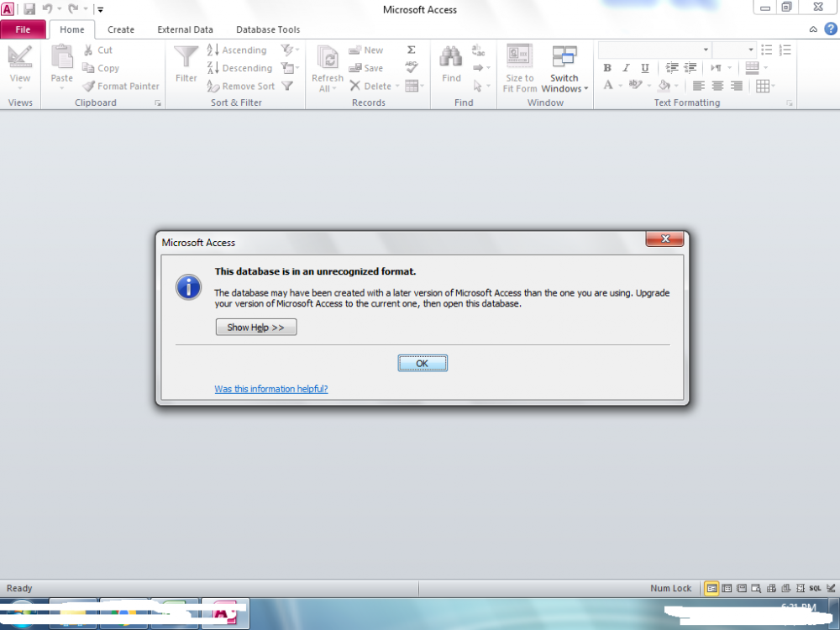Click the Cut scissors command
840x630 pixels.
[x=98, y=50]
